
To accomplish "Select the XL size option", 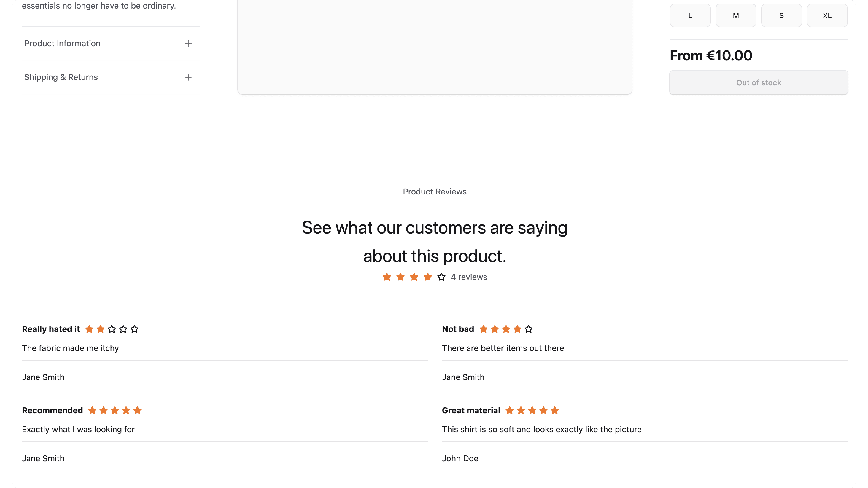I will [x=827, y=15].
